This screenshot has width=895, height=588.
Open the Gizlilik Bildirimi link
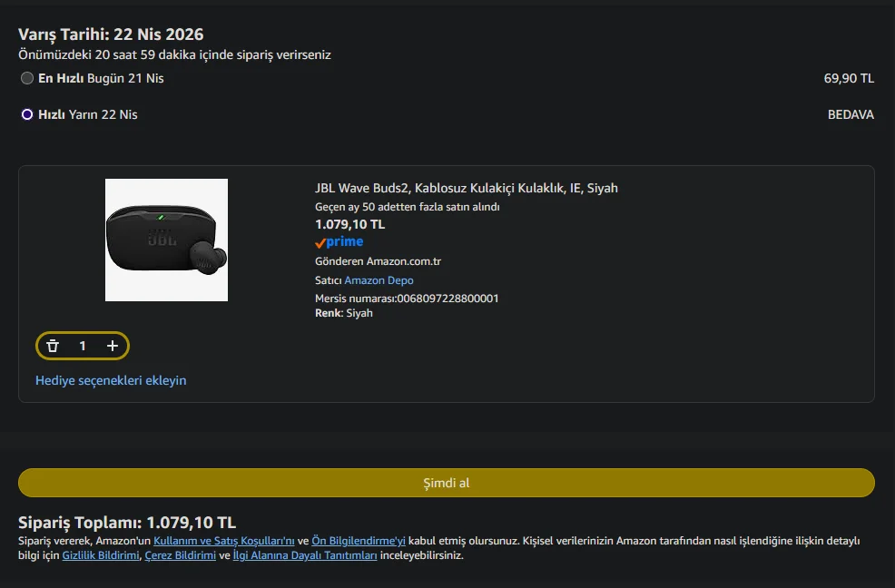tap(100, 555)
